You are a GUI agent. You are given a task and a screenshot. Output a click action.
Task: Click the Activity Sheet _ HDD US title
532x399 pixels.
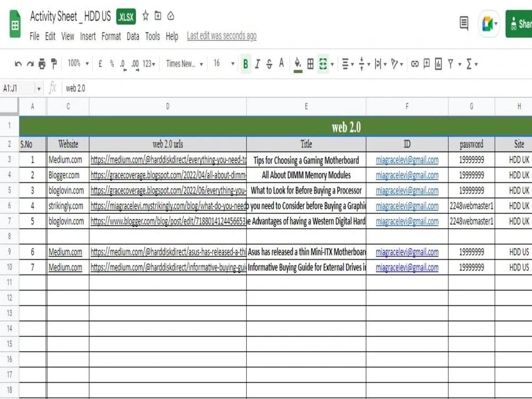pyautogui.click(x=71, y=16)
